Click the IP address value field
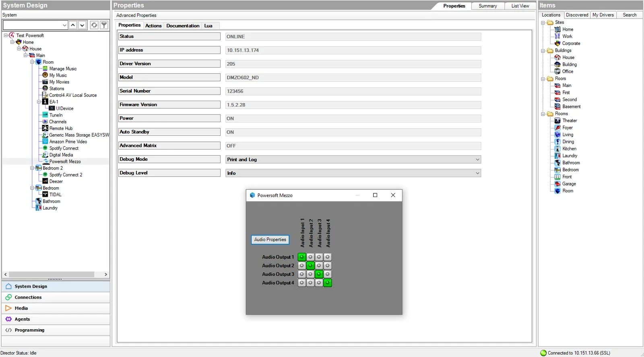The height and width of the screenshot is (357, 644). pyautogui.click(x=353, y=50)
